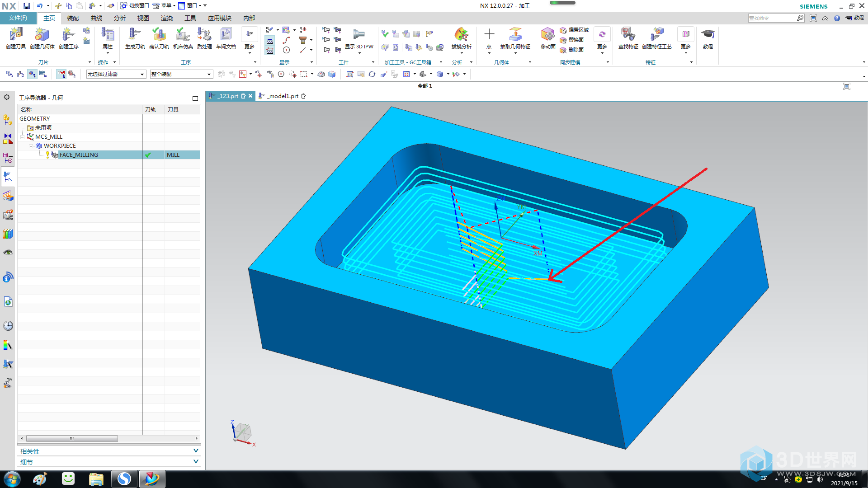868x488 pixels.
Task: Toggle the viewport layout icon top right
Action: pyautogui.click(x=846, y=86)
